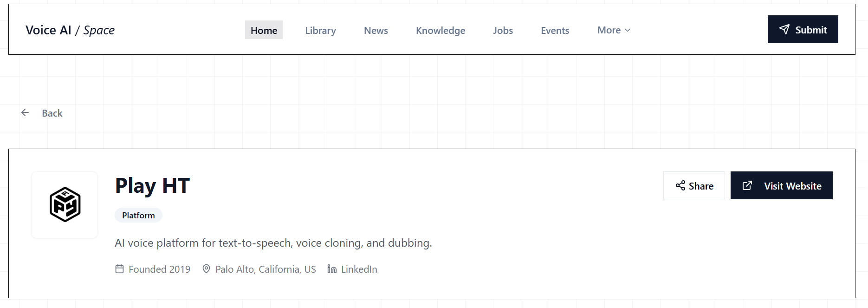Go to the Home tab

(264, 30)
